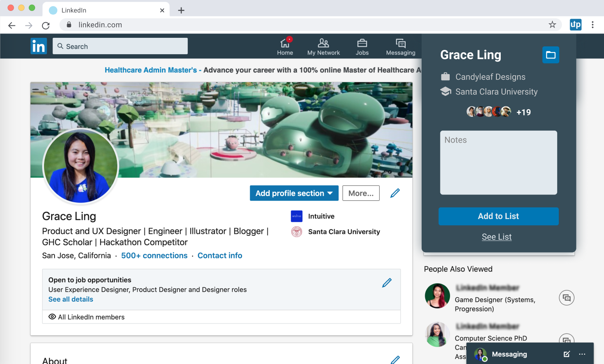Image resolution: width=604 pixels, height=364 pixels.
Task: Click the Intuitive company logo
Action: coord(297,216)
